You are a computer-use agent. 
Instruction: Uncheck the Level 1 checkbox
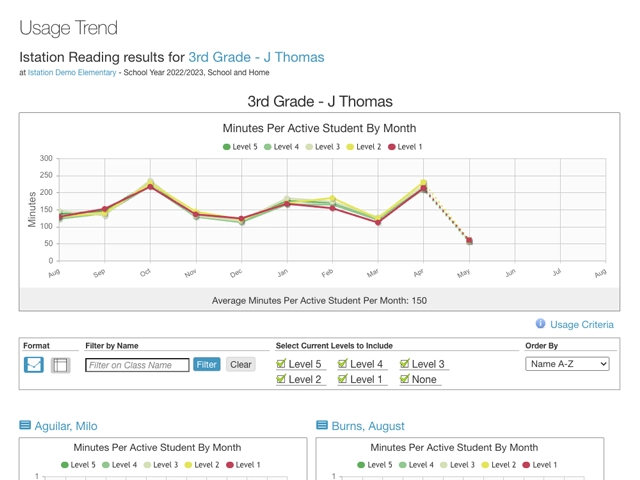[342, 379]
